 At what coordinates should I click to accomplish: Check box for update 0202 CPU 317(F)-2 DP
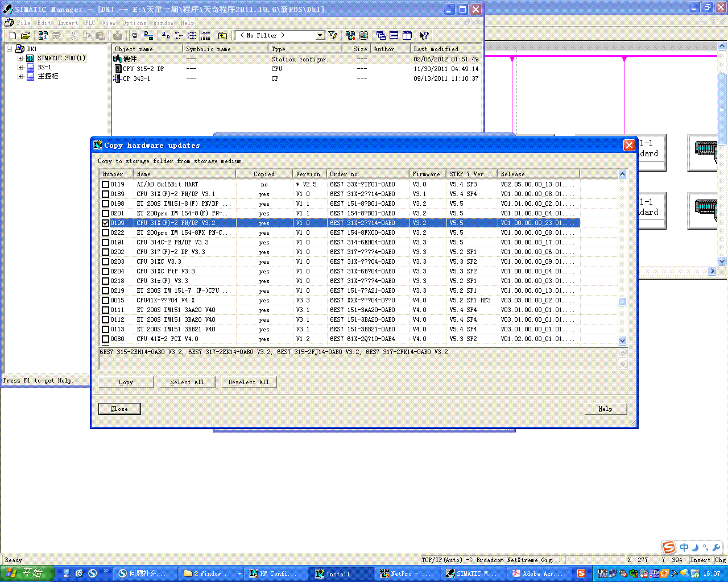(x=105, y=252)
